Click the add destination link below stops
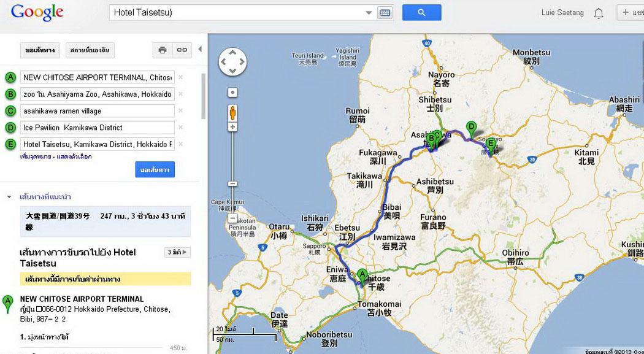Screen dimensions: 644x354 pyautogui.click(x=37, y=157)
